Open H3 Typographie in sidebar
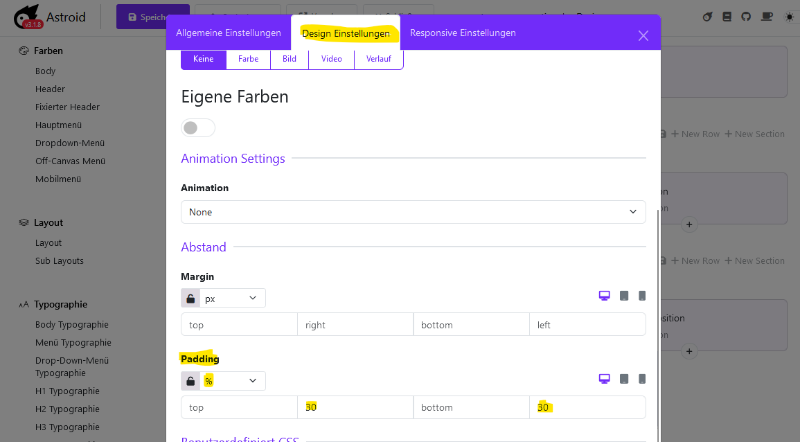Image resolution: width=800 pixels, height=442 pixels. click(67, 427)
